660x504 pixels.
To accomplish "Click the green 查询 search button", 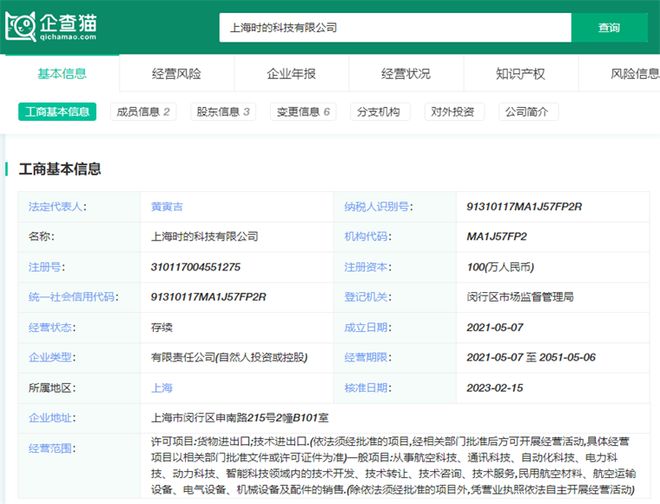I will point(609,28).
